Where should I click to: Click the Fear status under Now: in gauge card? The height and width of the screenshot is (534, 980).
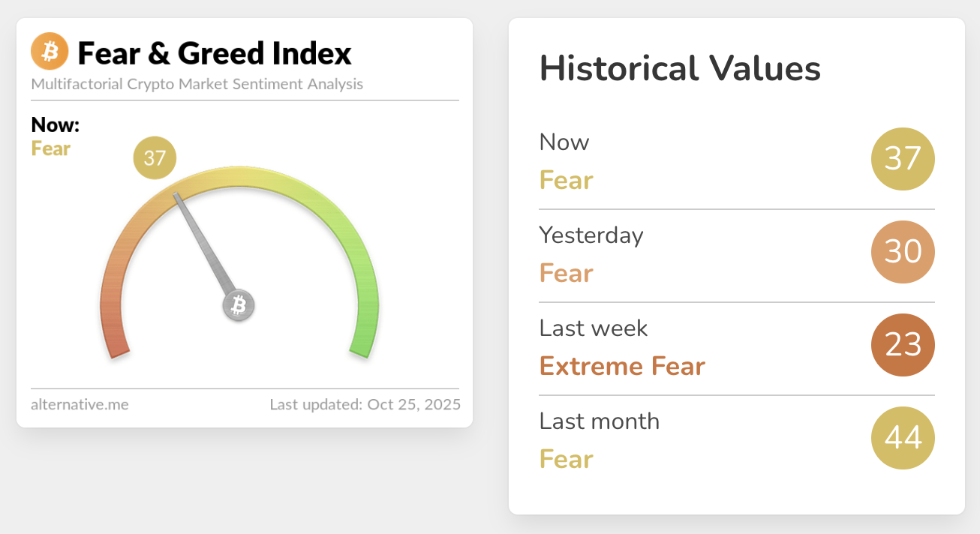click(51, 148)
